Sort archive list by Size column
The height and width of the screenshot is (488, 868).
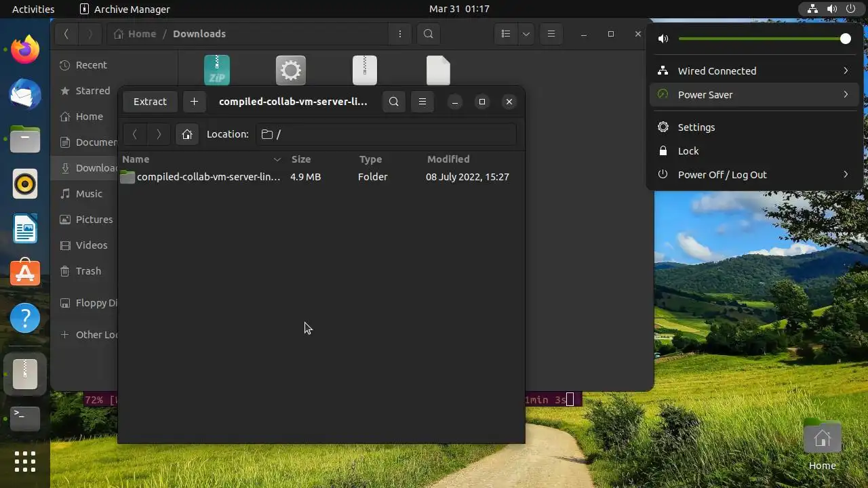coord(320,159)
